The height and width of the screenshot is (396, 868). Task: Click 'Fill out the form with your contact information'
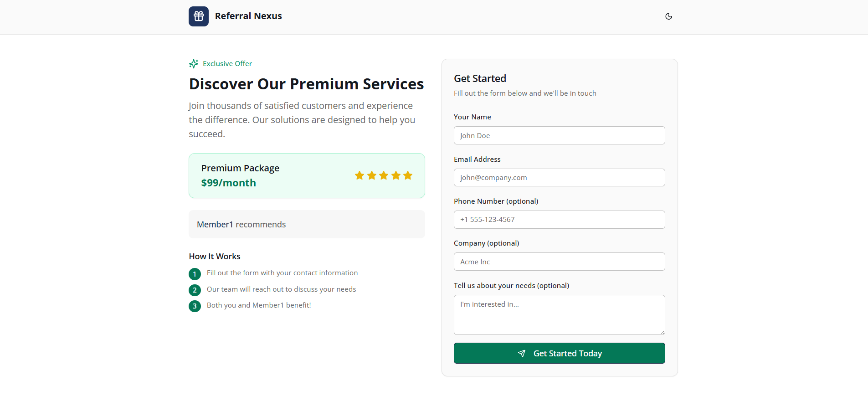pyautogui.click(x=282, y=273)
